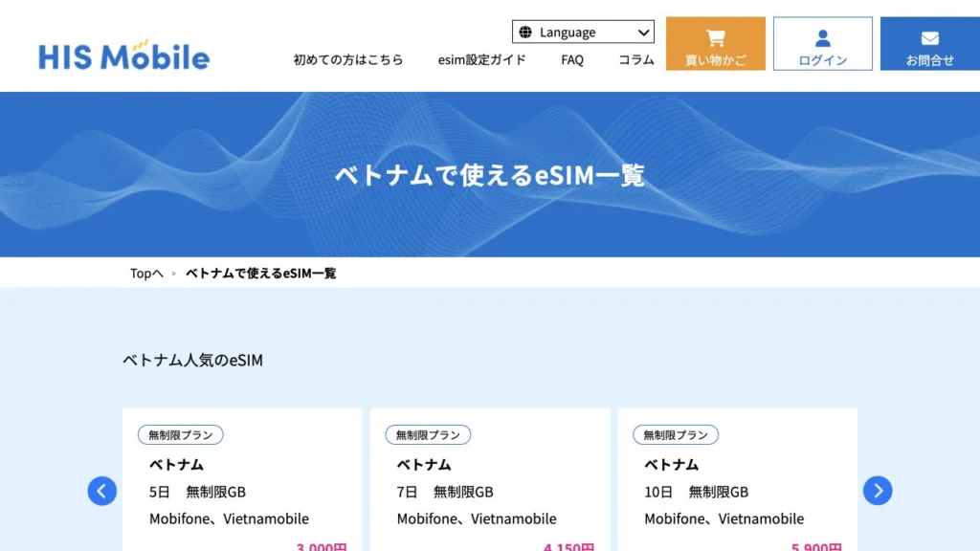Click previous arrow of eSIM carousel
The image size is (980, 551).
(x=101, y=491)
